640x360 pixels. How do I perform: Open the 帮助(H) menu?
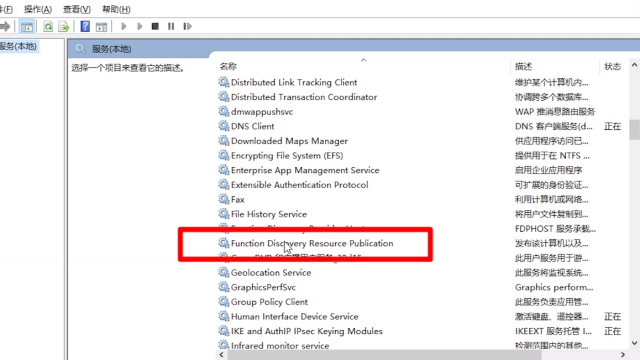point(116,9)
